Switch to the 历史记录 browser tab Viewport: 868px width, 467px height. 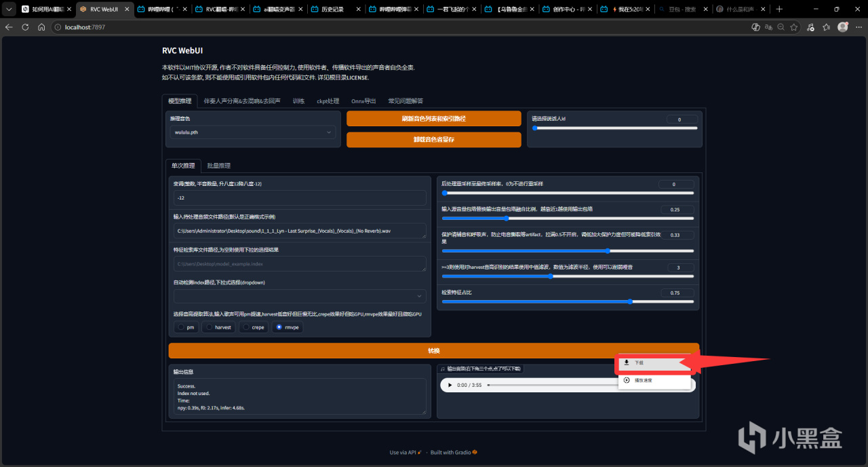click(x=334, y=10)
